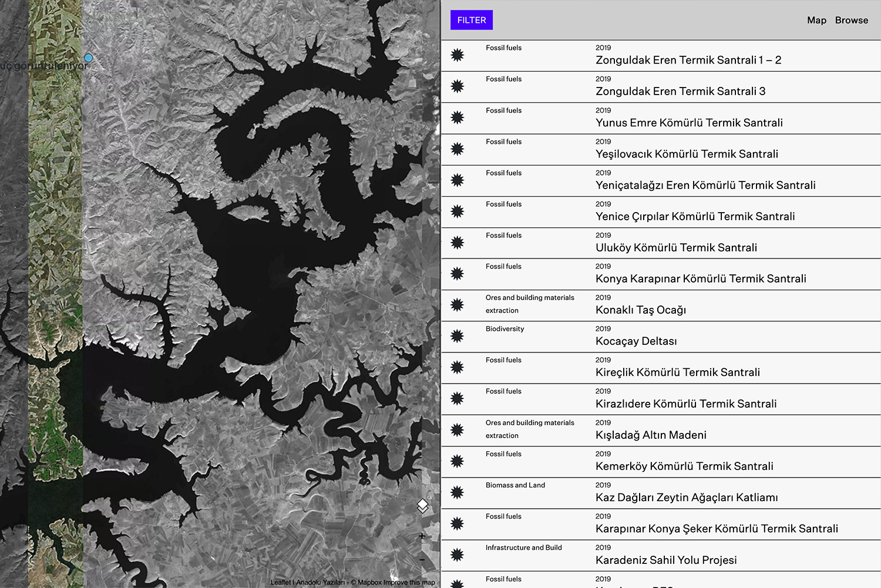
Task: Click star icon beside Karadeniz Sahil Yolu Projesi
Action: click(458, 555)
